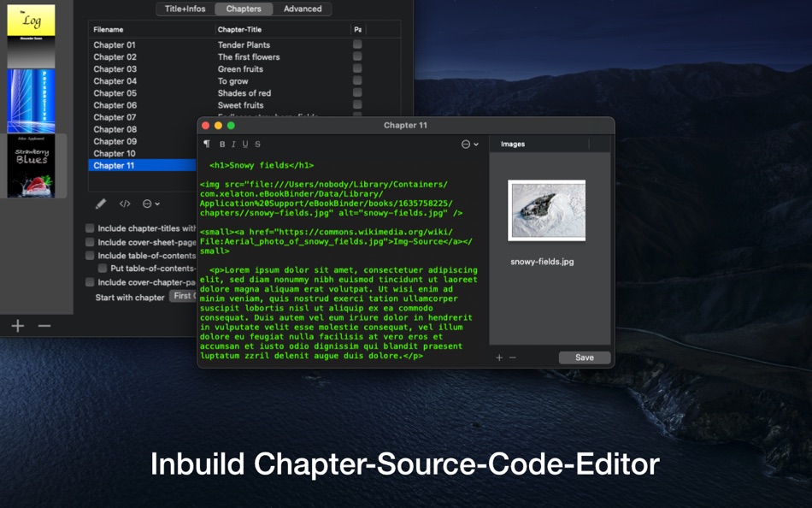Tick the checkbox for Chapter 01 row
Viewport: 812px width, 508px height.
coord(357,44)
